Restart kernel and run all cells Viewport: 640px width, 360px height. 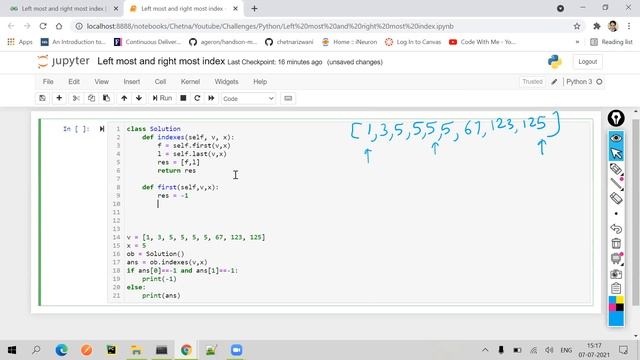tap(211, 98)
